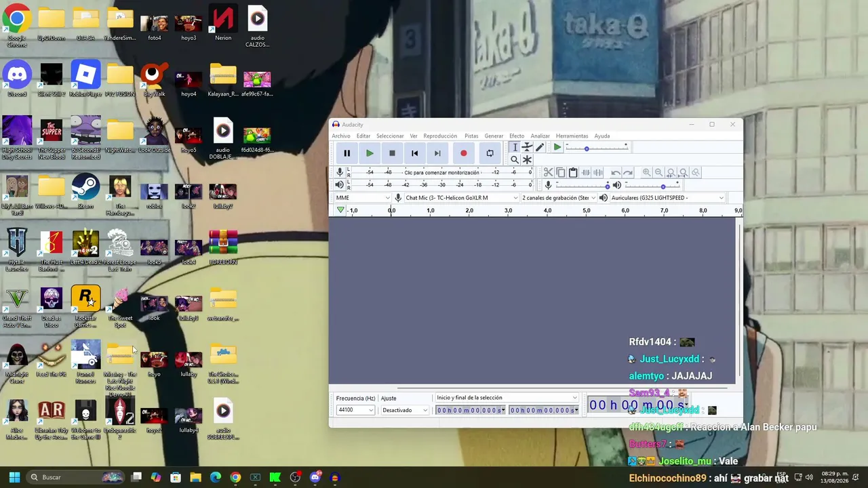Viewport: 868px width, 488px height.
Task: Select the Selection (I-beam) tool
Action: pos(515,147)
